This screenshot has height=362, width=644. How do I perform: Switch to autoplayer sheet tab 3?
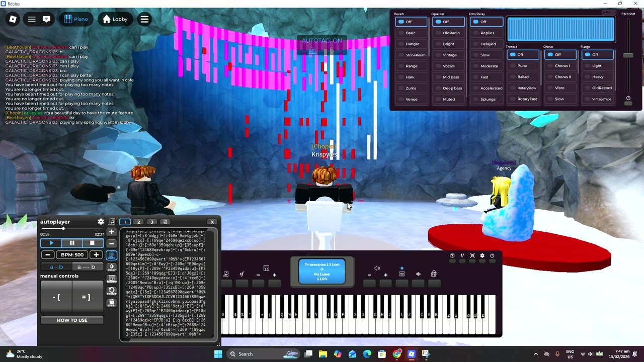(151, 222)
